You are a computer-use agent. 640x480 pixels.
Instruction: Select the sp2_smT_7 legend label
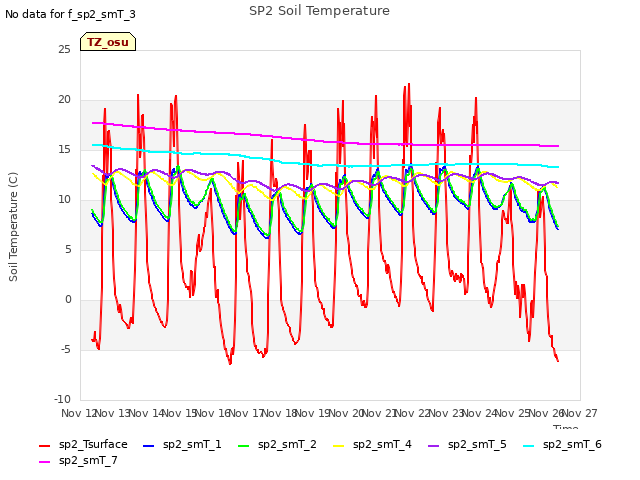click(88, 460)
